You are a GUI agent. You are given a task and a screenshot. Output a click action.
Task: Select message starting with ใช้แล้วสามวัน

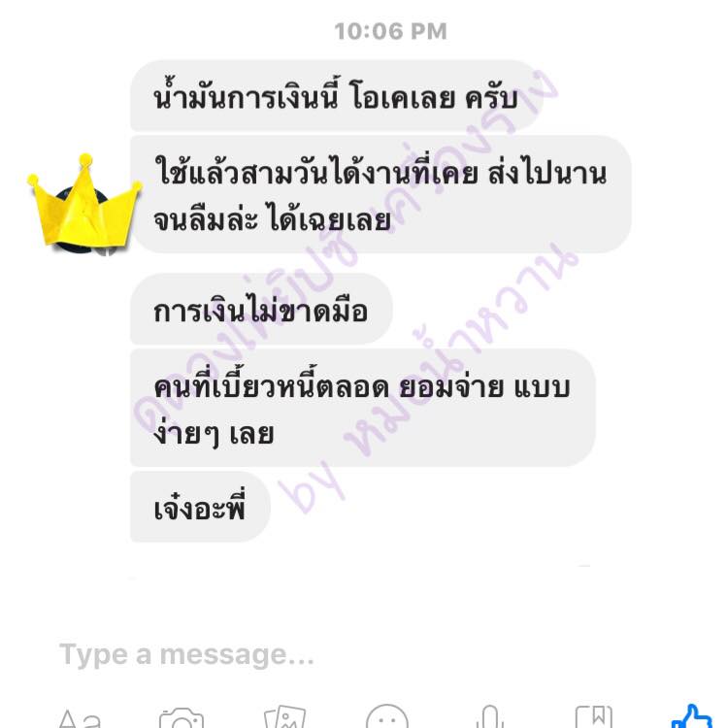(381, 194)
